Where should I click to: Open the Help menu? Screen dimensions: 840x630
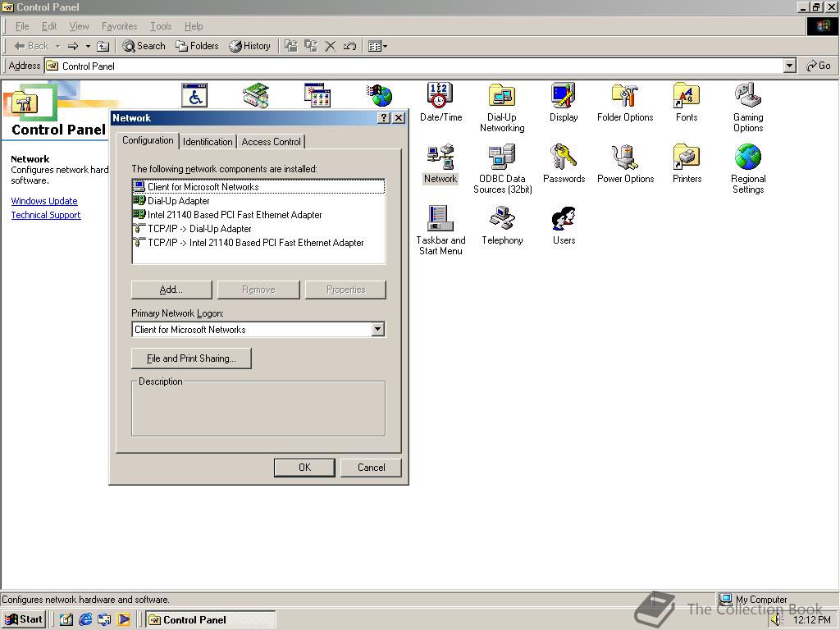click(x=194, y=26)
